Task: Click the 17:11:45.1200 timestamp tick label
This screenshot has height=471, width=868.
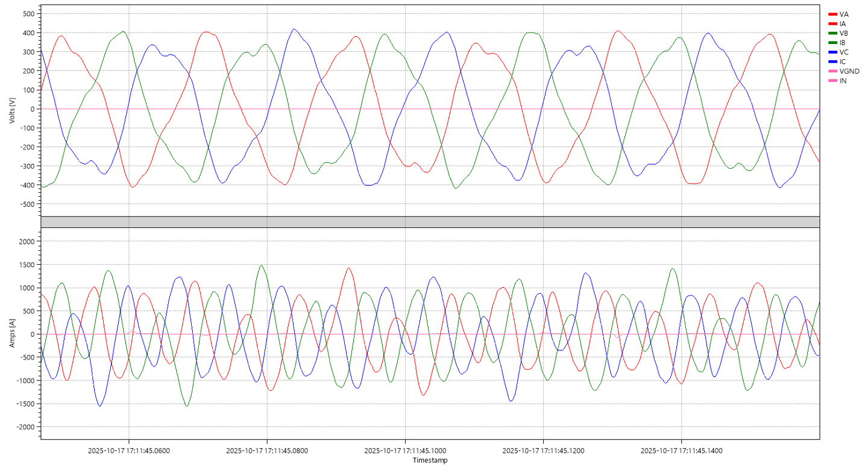Action: [542, 450]
